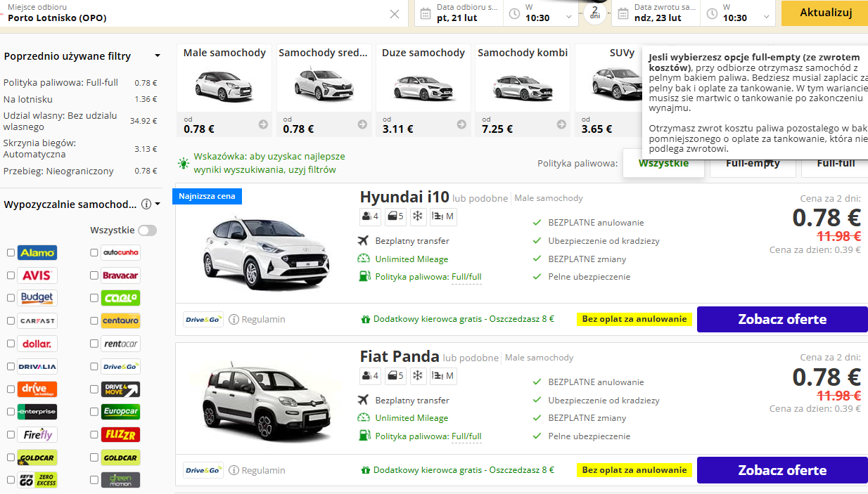Click the passengers icon on Hyundai i10
The image size is (868, 494).
371,216
